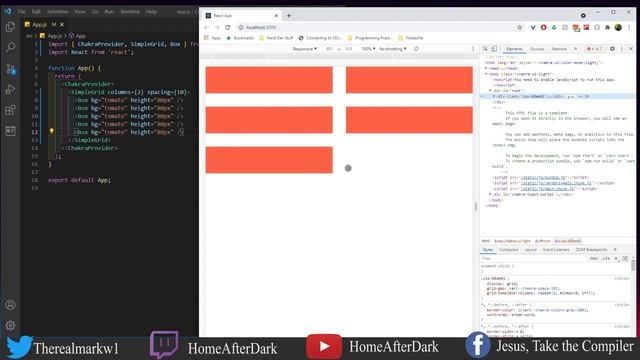The width and height of the screenshot is (640, 360).
Task: Rotate the device toolbar viewport
Action: (416, 49)
